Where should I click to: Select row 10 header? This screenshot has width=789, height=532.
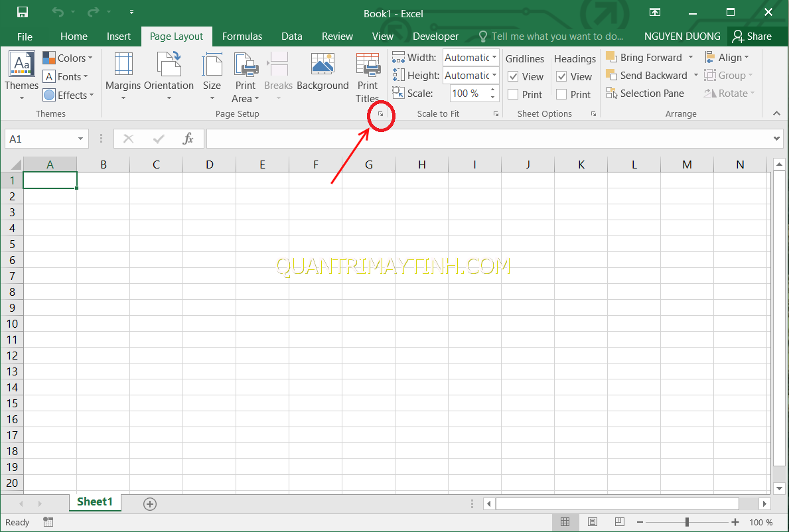click(12, 324)
